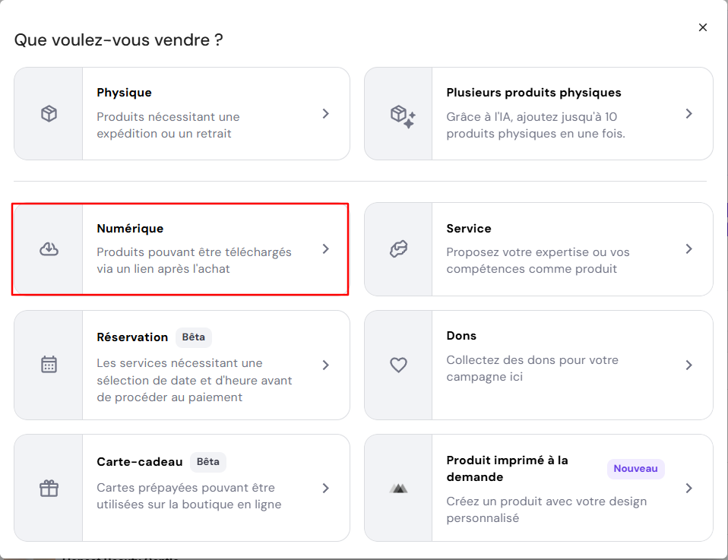Click the multi-box icon for Plusieurs produits physiques
The height and width of the screenshot is (560, 728).
coord(399,113)
